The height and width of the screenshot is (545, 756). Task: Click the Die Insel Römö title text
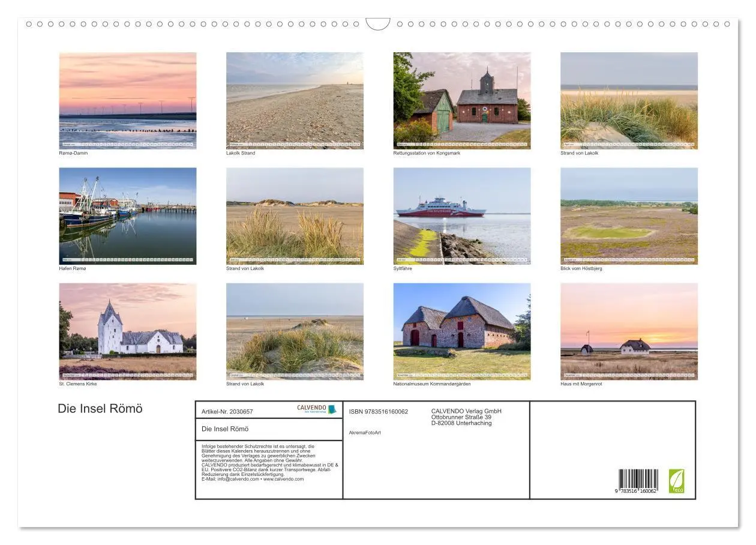pos(100,408)
